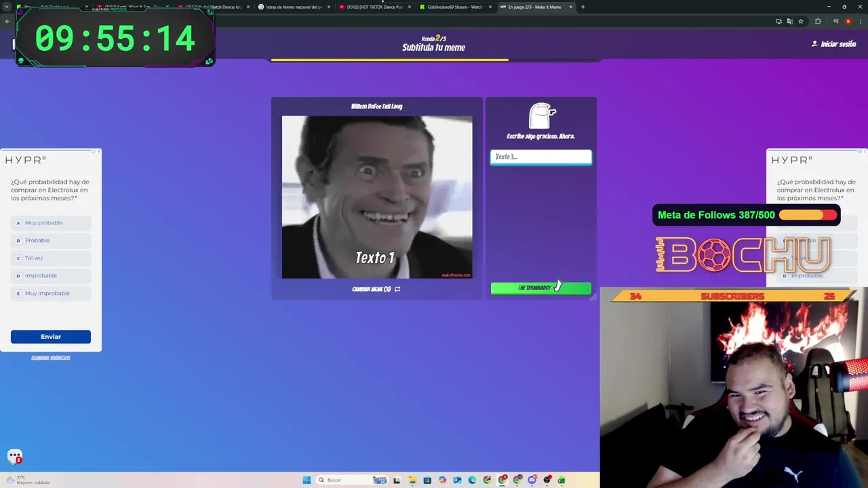Select the En juego 2/3 Make it Meme tab

coord(536,7)
